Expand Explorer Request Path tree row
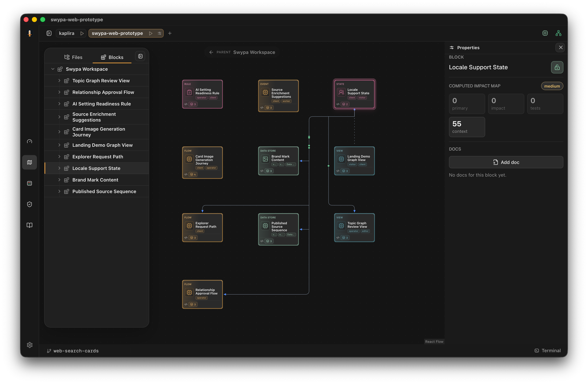The height and width of the screenshot is (384, 588). [x=59, y=157]
